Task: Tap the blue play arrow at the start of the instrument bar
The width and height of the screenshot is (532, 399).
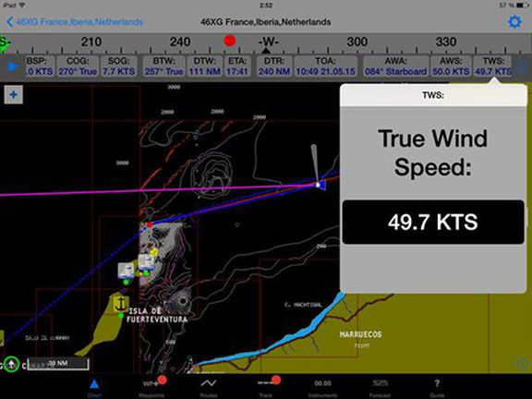Action: tap(12, 66)
